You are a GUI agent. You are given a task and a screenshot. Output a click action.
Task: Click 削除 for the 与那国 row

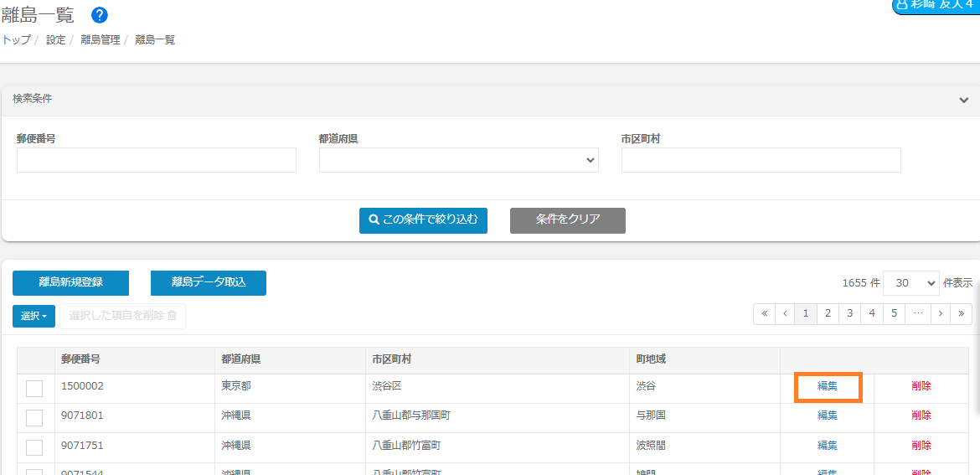coord(921,416)
